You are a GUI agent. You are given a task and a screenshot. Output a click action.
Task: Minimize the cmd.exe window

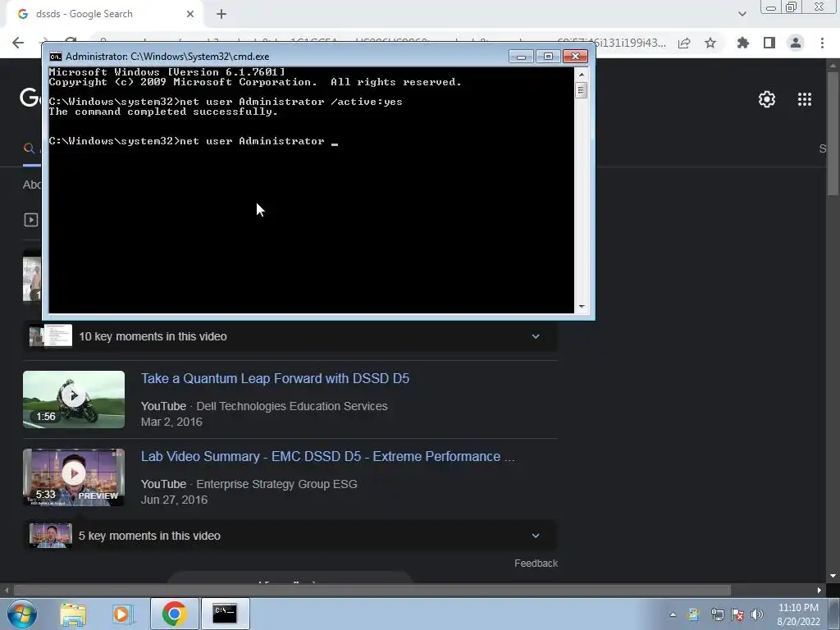521,57
